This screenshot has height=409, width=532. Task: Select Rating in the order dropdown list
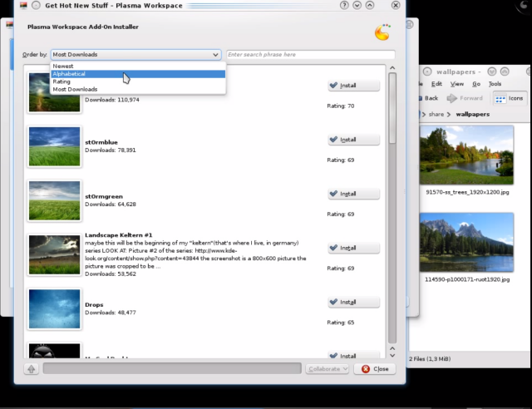coord(138,81)
